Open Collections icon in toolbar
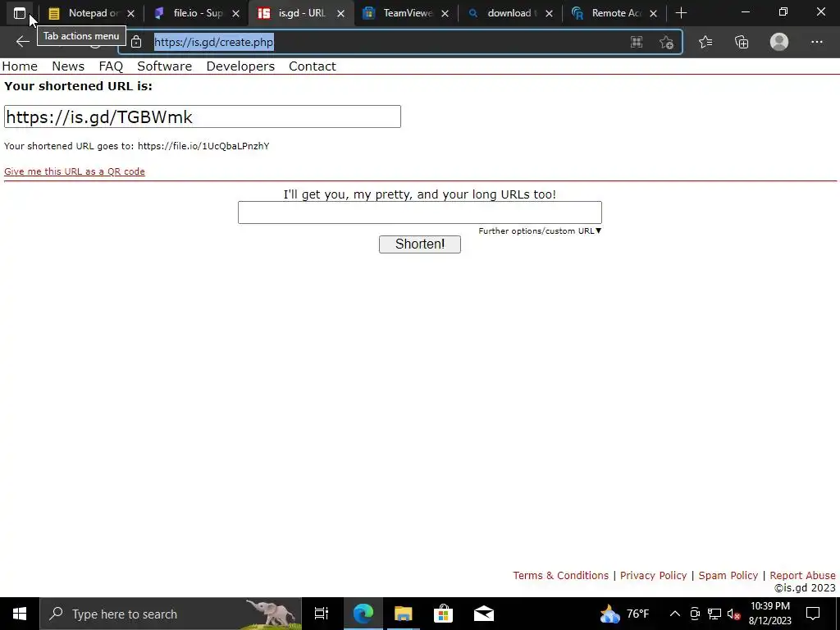 (742, 42)
